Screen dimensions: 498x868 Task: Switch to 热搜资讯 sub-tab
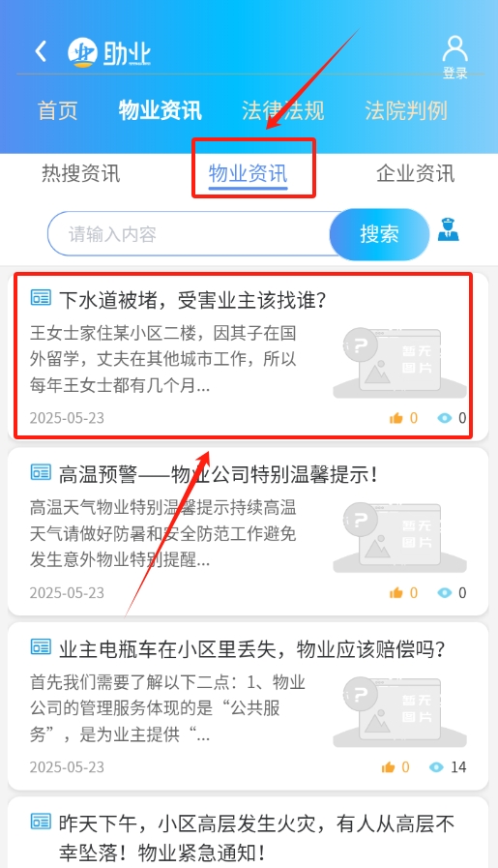tap(81, 173)
